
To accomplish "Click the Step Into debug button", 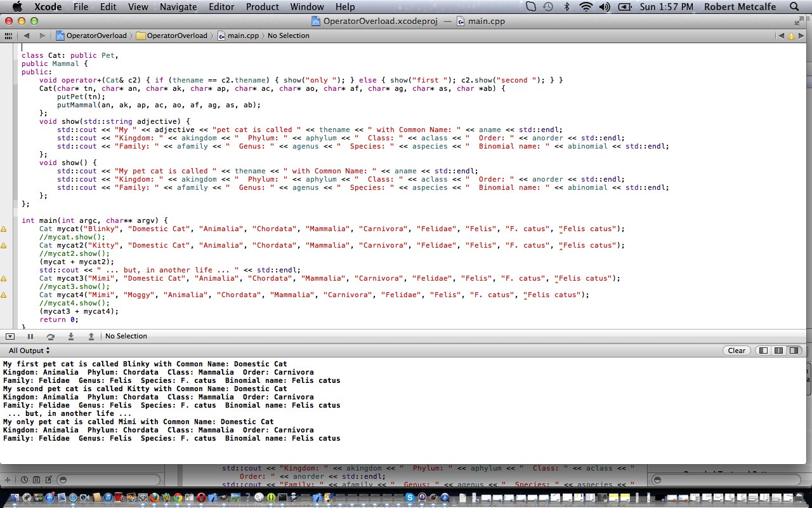I will (71, 336).
